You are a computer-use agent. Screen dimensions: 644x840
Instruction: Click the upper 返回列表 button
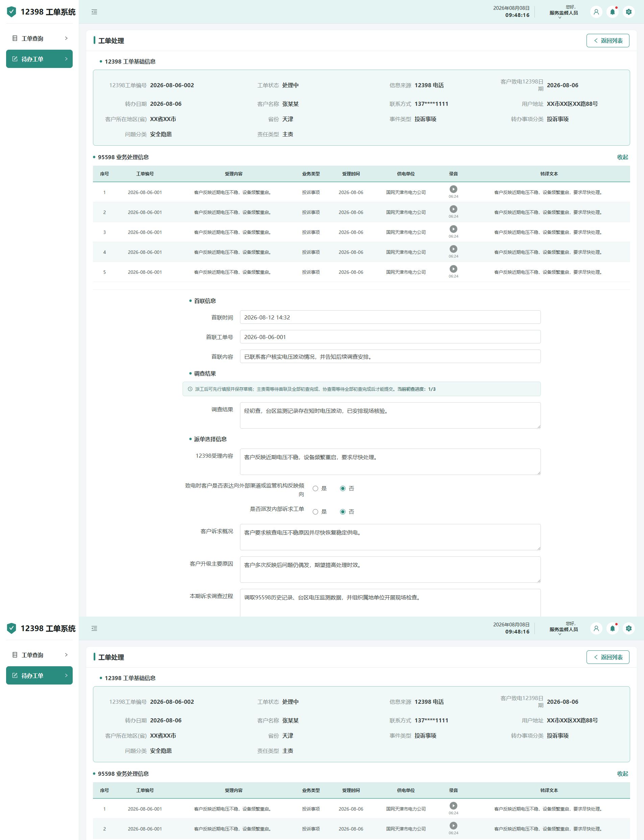pyautogui.click(x=607, y=41)
